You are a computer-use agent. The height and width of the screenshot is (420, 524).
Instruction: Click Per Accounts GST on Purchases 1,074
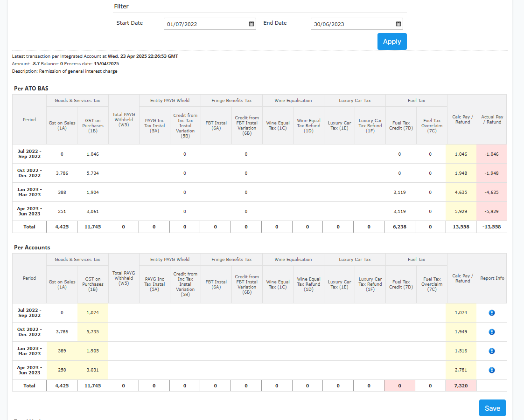pyautogui.click(x=92, y=313)
